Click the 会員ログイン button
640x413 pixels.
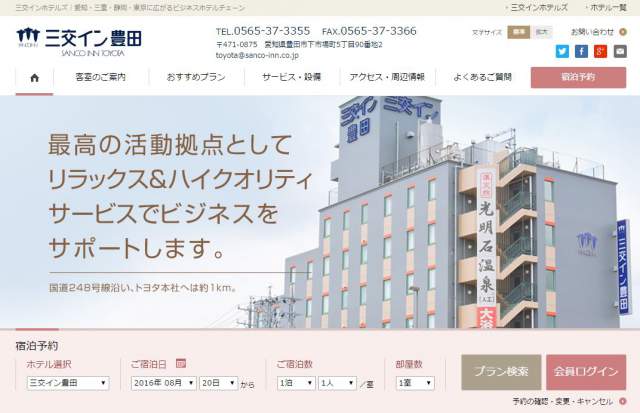pos(586,372)
